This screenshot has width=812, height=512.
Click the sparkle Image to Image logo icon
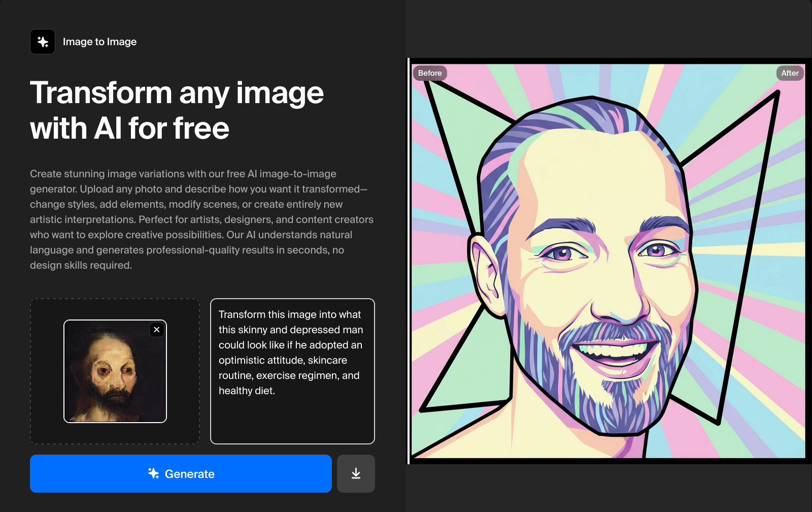pos(43,42)
